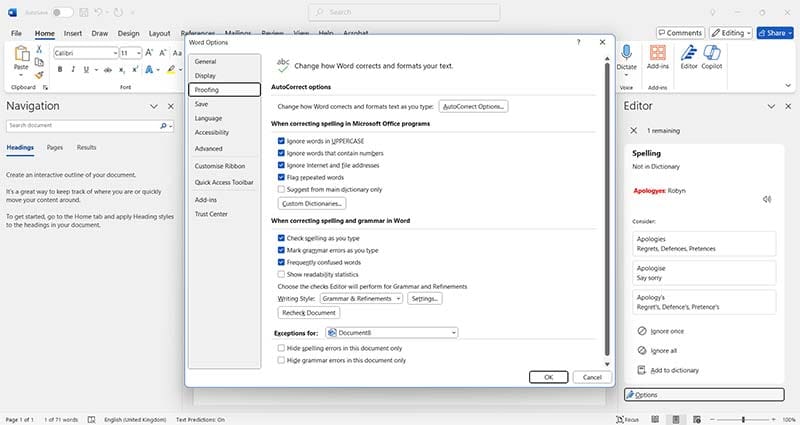Enable Show readability statistics
Viewport: 800px width, 425px height.
281,274
